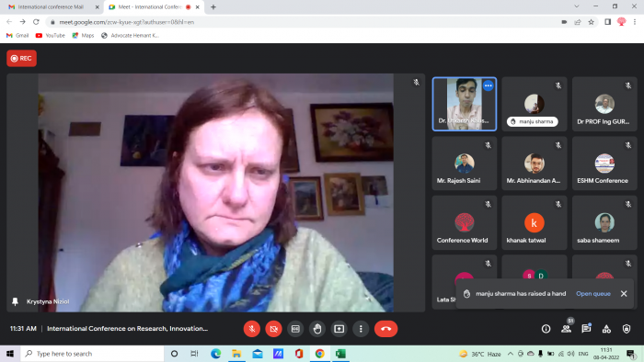End the call with red hang-up button
The image size is (644, 362).
click(x=385, y=329)
